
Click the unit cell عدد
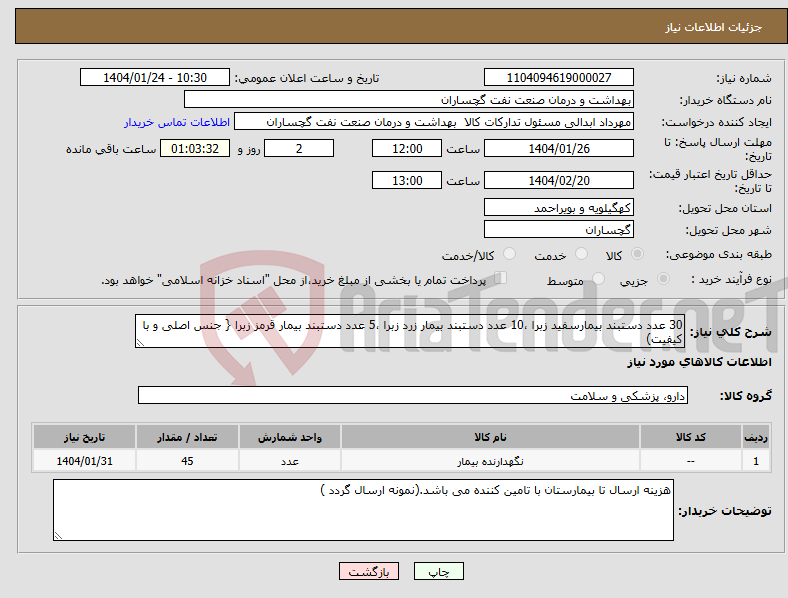(290, 461)
